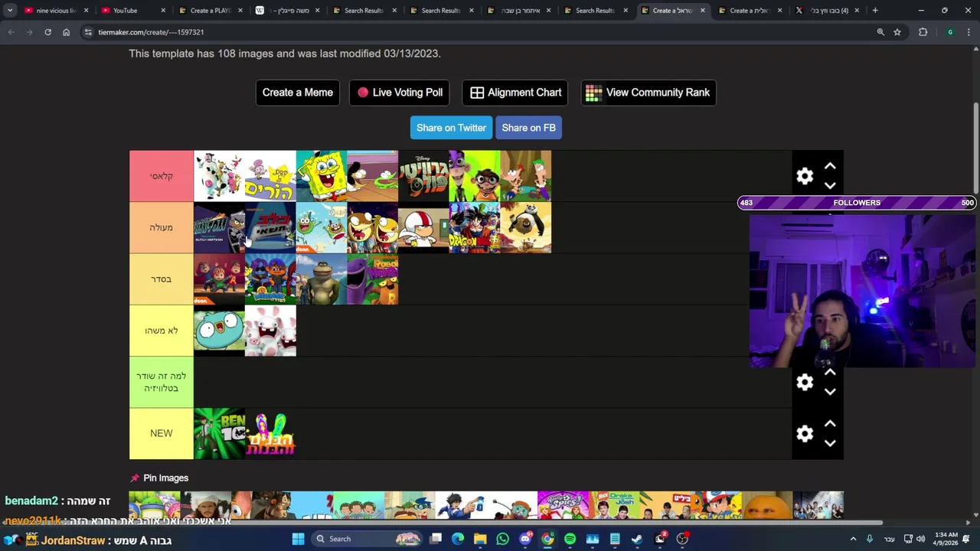This screenshot has width=980, height=551.
Task: Open settings gear for the NEW tier
Action: (x=805, y=433)
